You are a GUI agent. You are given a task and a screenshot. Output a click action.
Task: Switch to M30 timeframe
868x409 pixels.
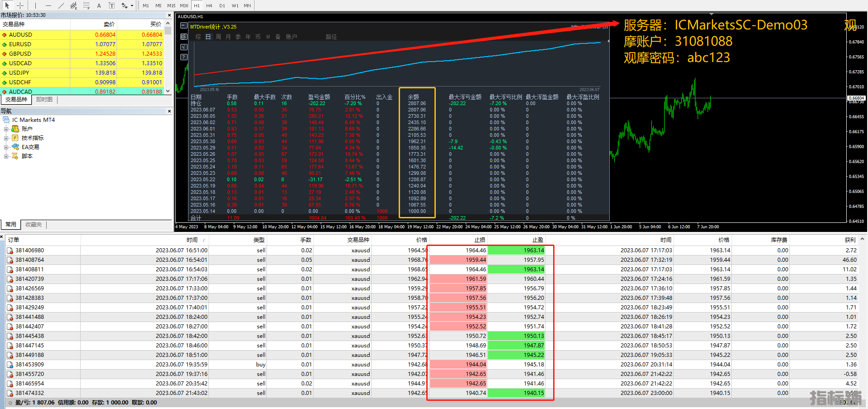184,5
